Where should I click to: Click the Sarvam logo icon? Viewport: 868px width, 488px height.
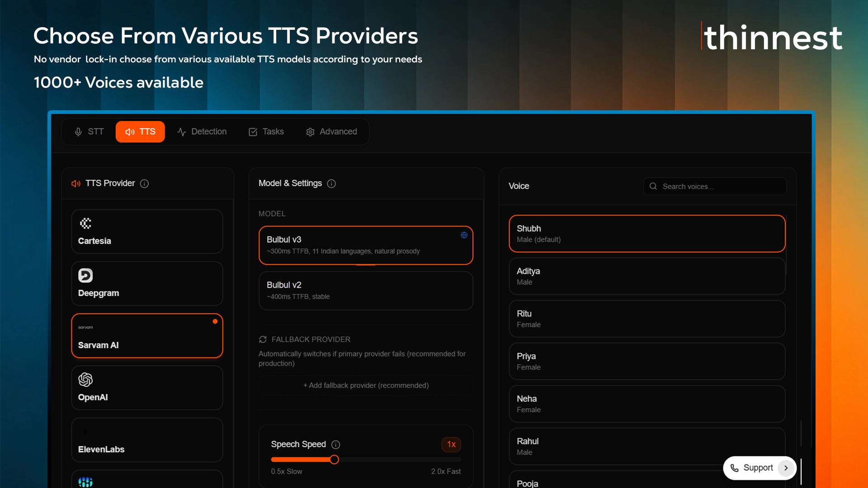click(x=85, y=327)
